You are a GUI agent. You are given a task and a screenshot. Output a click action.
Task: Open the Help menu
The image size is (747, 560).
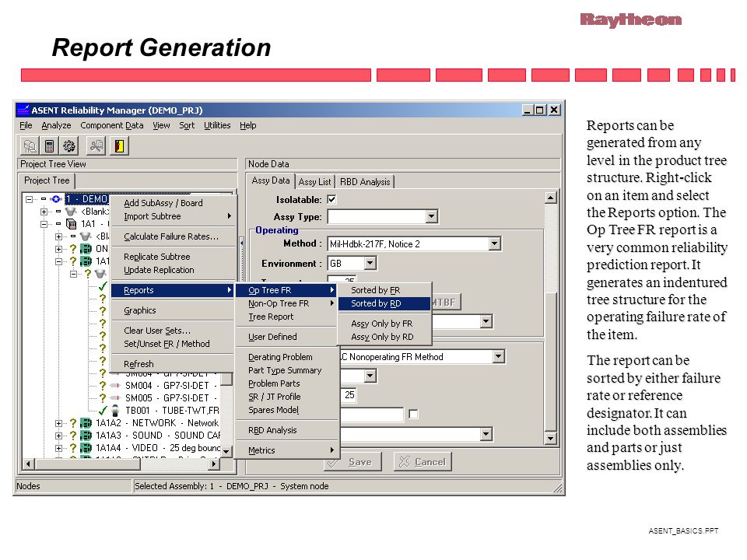click(x=247, y=125)
